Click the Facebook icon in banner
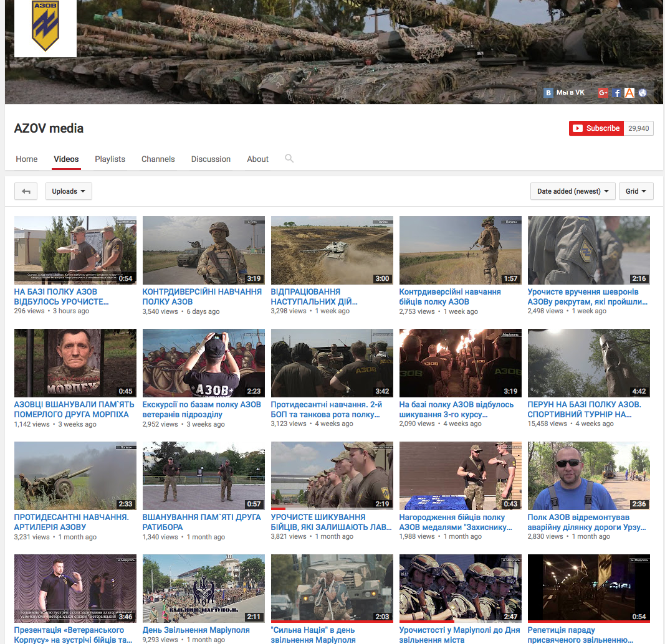This screenshot has width=665, height=644. pos(617,93)
